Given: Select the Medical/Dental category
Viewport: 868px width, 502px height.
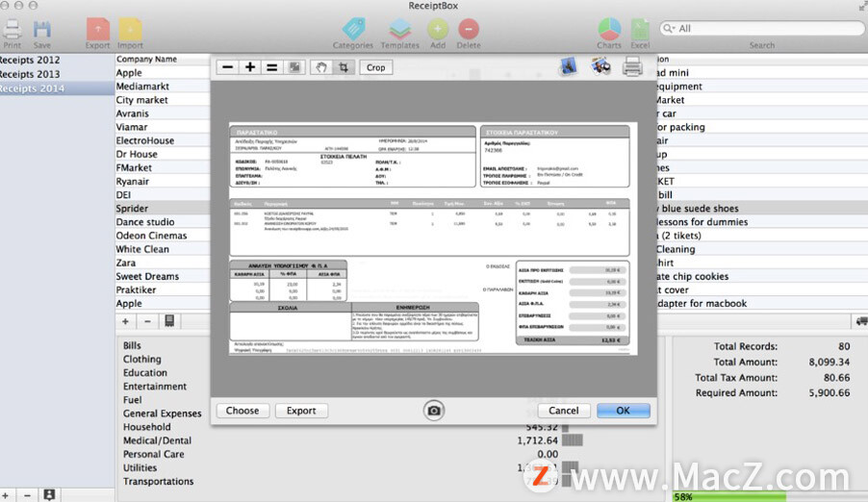Looking at the screenshot, I should click(157, 440).
